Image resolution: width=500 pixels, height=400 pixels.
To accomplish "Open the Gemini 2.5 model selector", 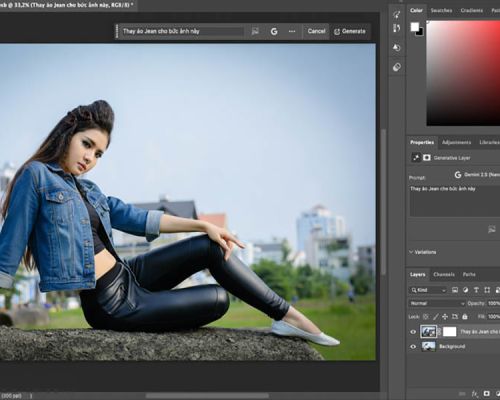I will pos(477,175).
